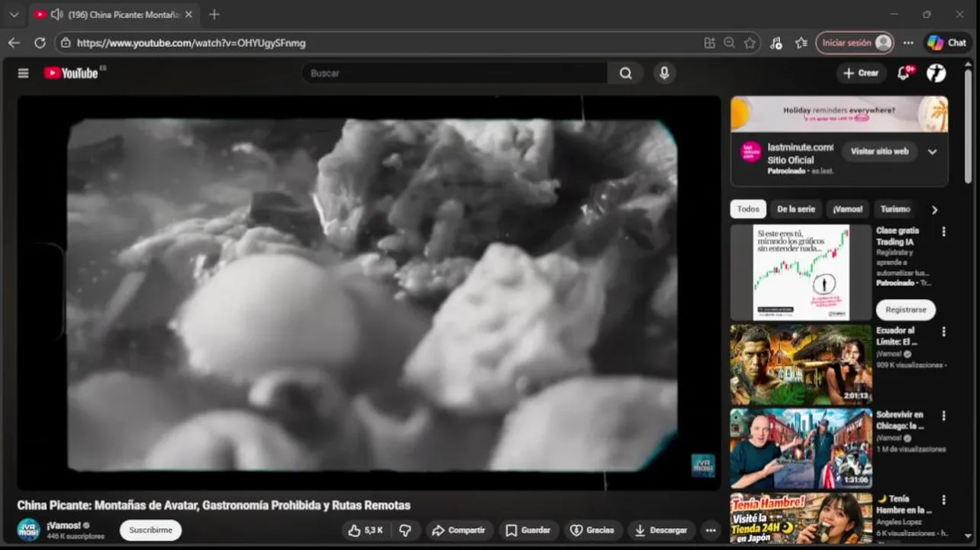Download video with Descargar

(x=662, y=530)
